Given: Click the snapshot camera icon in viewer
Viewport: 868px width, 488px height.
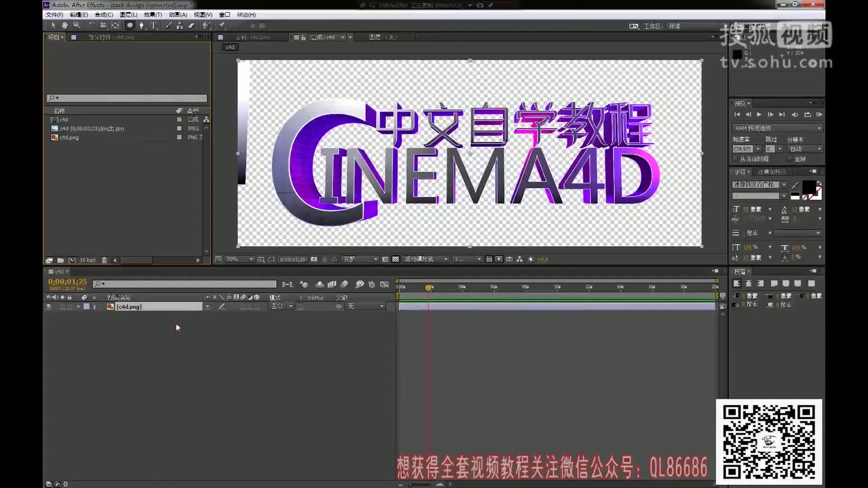Looking at the screenshot, I should tap(314, 259).
